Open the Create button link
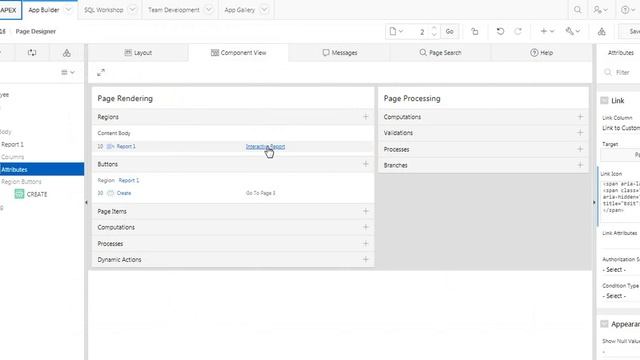This screenshot has height=360, width=640. 124,193
